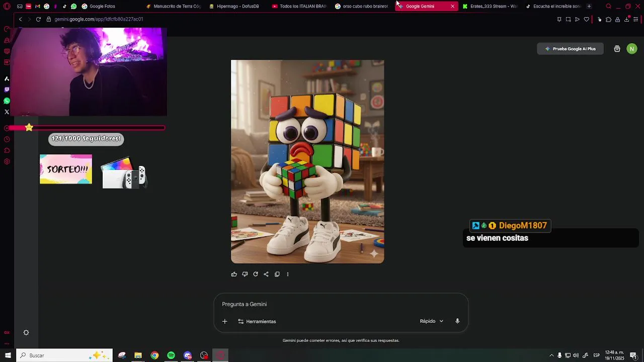Switch to Escucha el increíble sonido tab
Viewport: 644px width, 362px height.
[x=553, y=6]
